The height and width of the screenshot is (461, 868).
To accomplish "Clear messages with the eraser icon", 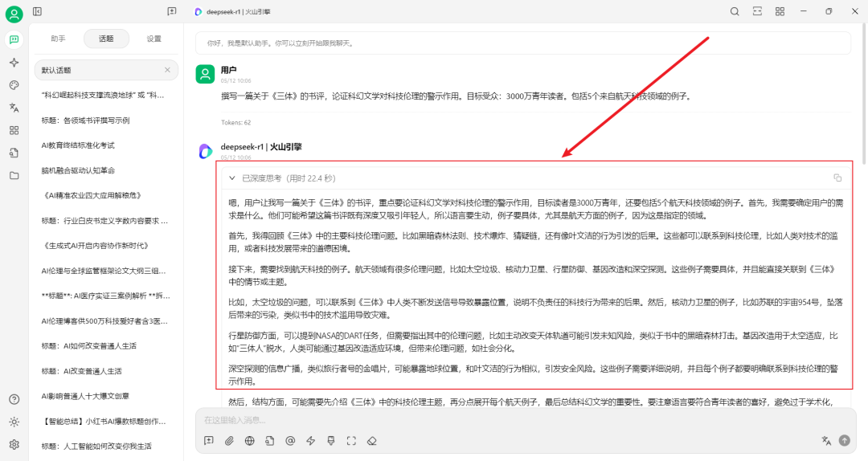I will click(x=372, y=441).
